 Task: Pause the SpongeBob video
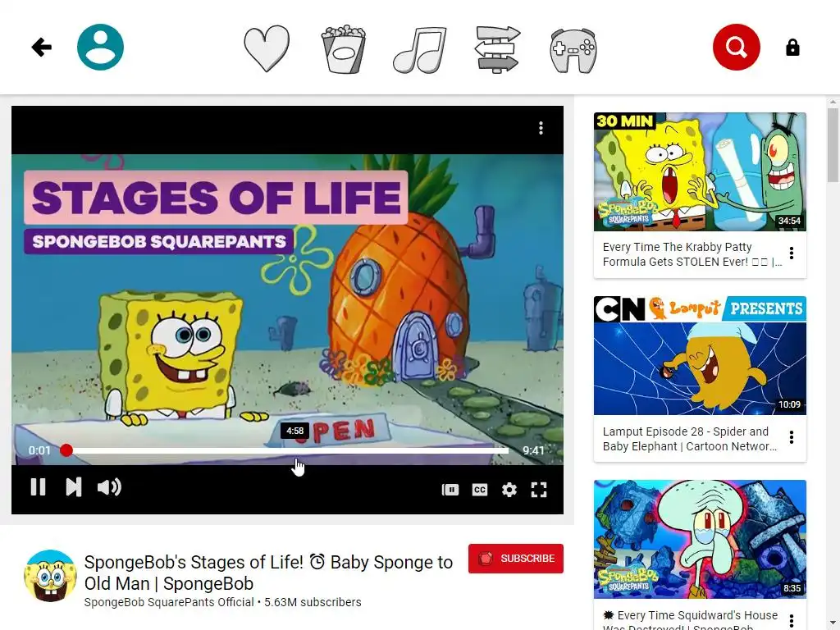(38, 487)
